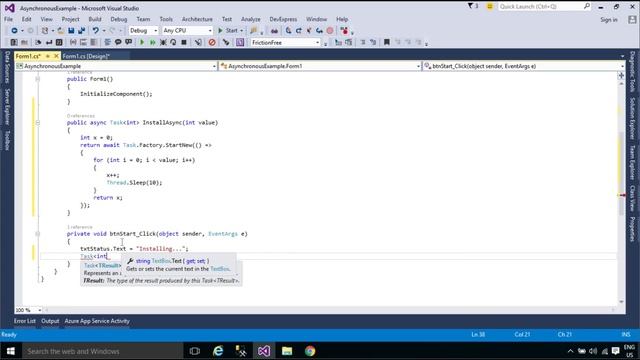Click the red prohibited circle icon
The height and width of the screenshot is (360, 640).
(x=212, y=42)
